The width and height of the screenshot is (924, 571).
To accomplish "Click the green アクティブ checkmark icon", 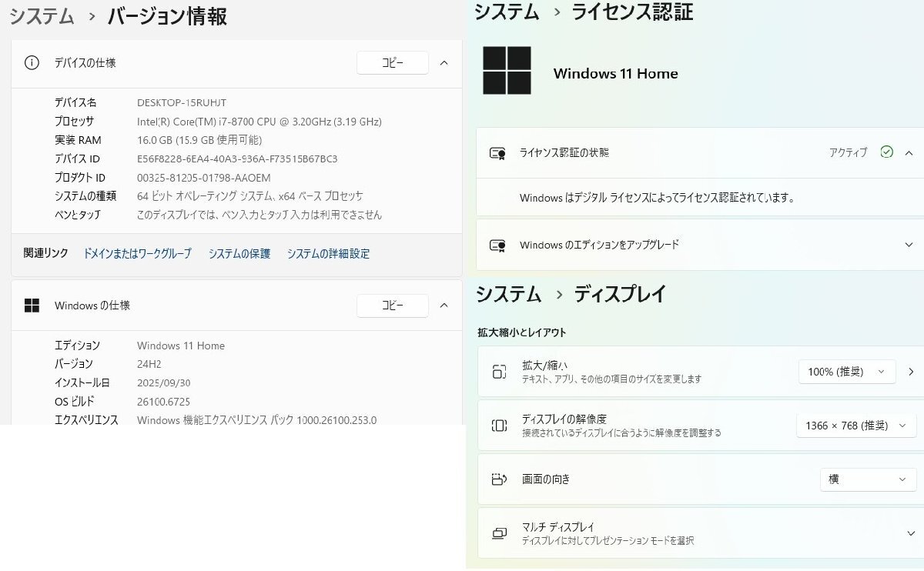I will pos(889,152).
